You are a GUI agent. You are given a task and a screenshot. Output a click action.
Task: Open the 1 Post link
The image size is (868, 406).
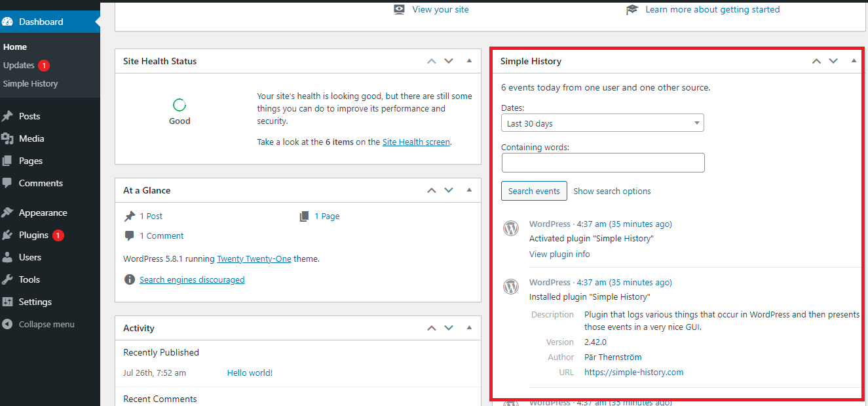[151, 216]
